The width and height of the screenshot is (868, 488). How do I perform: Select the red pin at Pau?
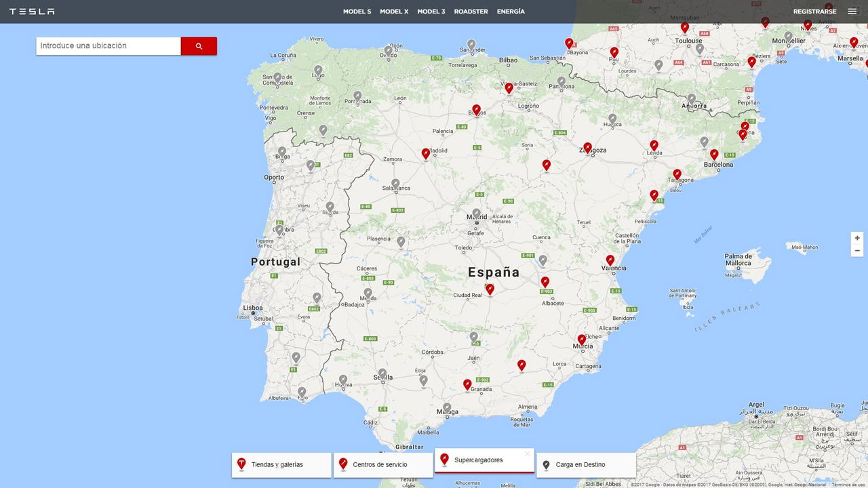614,52
